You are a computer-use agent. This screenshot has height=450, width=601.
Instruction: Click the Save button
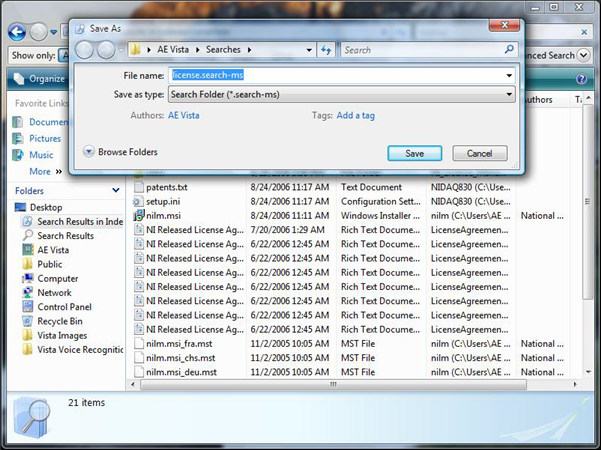(x=414, y=153)
